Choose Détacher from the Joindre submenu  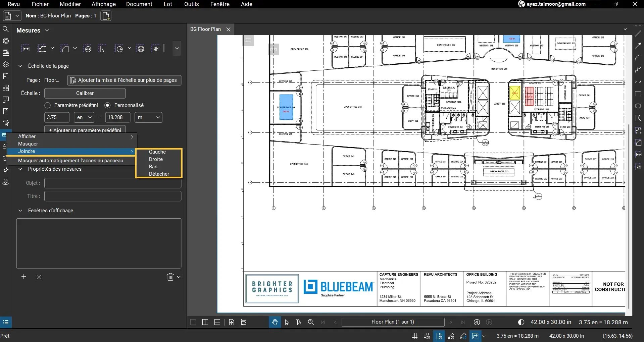159,174
